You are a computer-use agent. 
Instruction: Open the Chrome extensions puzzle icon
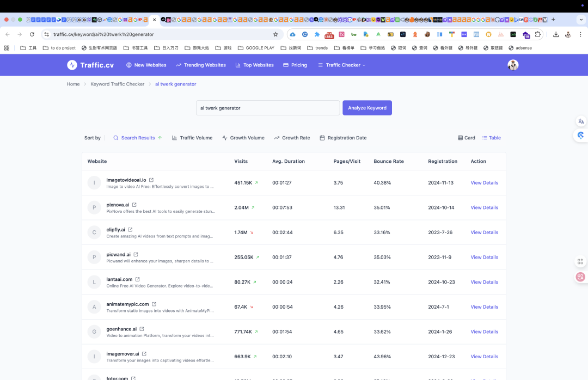point(538,34)
